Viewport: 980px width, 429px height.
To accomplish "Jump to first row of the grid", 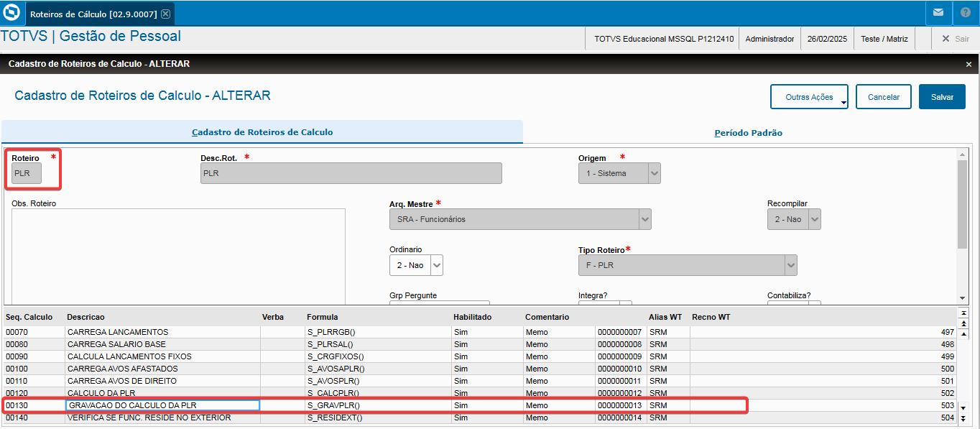I will click(x=963, y=313).
